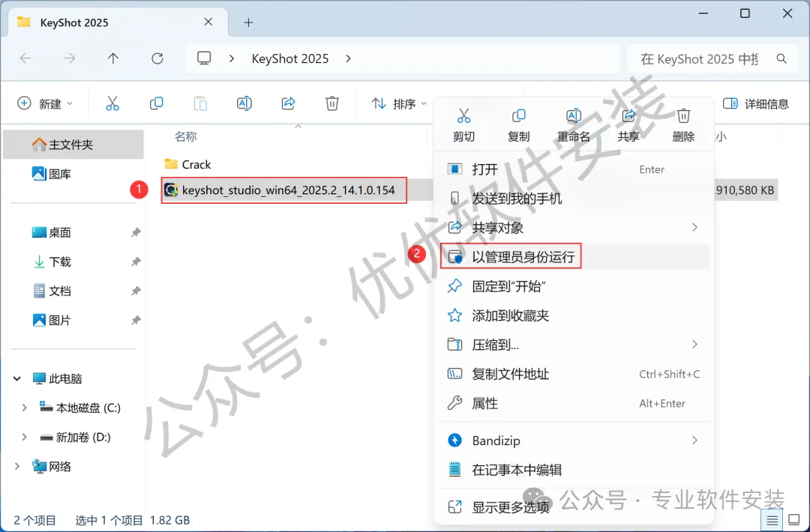
Task: Switch to details list view icon
Action: pos(772,519)
